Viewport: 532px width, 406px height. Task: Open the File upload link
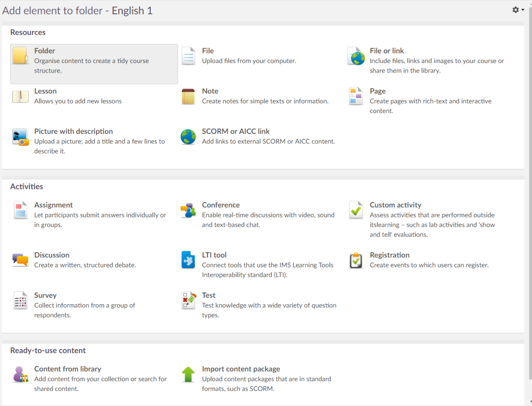(208, 51)
